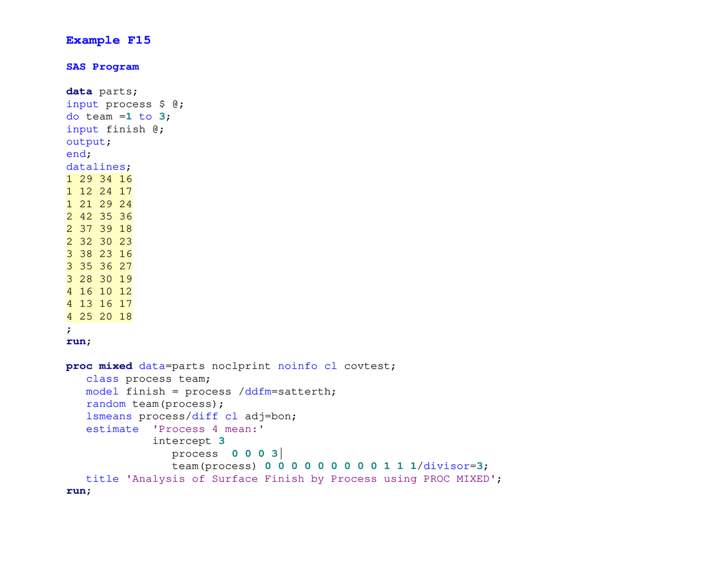Click the 'Example F15' heading
This screenshot has height=562, width=728.
[x=108, y=40]
